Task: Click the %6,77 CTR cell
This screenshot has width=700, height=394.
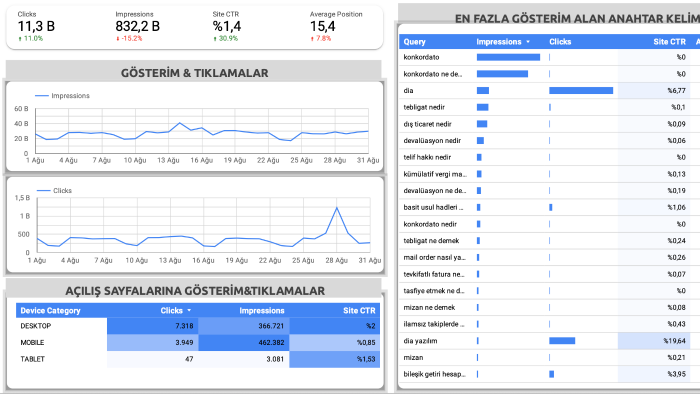Action: [654, 91]
